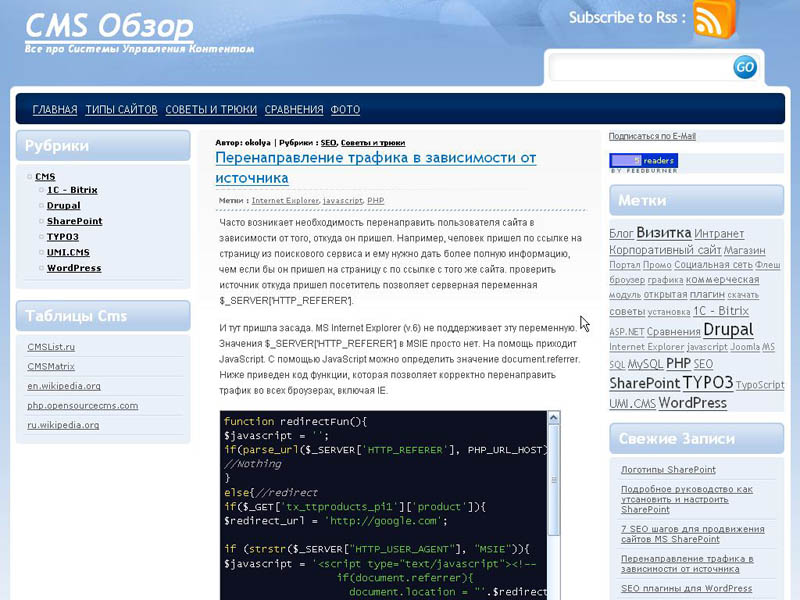Screen dimensions: 800x600
Task: Click the SEO tag in Метки cloud
Action: click(x=703, y=364)
